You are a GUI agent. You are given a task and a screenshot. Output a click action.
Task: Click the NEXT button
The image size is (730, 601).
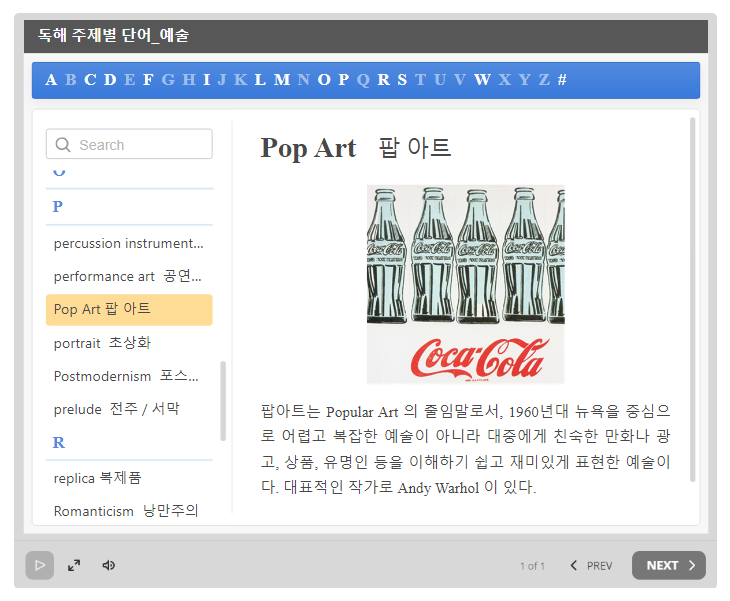(x=668, y=565)
